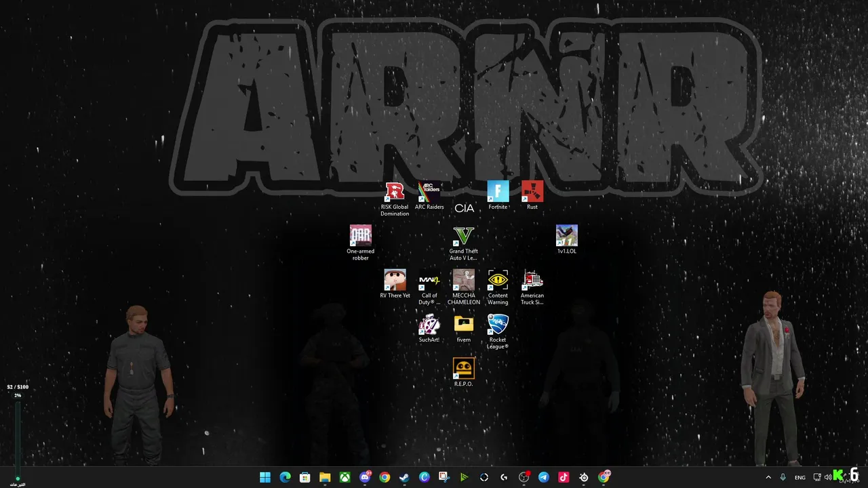Screen dimensions: 868x488
Task: Open Canva from the taskbar
Action: [425, 477]
